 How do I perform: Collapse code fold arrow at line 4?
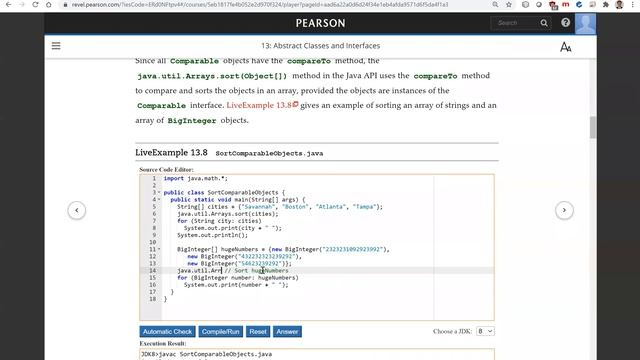click(159, 200)
